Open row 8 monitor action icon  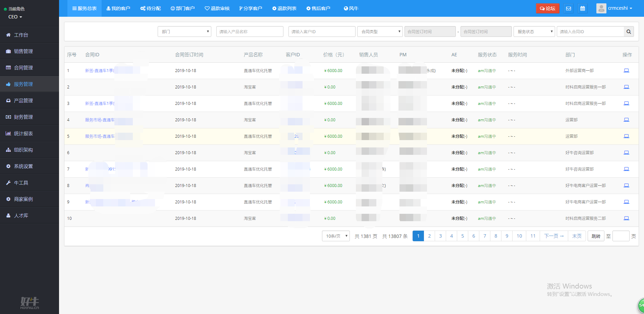coord(626,185)
